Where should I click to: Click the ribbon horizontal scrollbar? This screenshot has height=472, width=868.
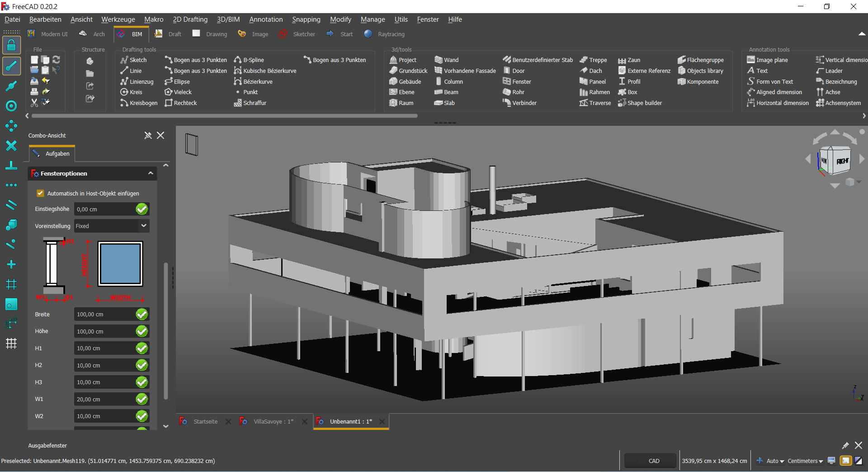[224, 116]
